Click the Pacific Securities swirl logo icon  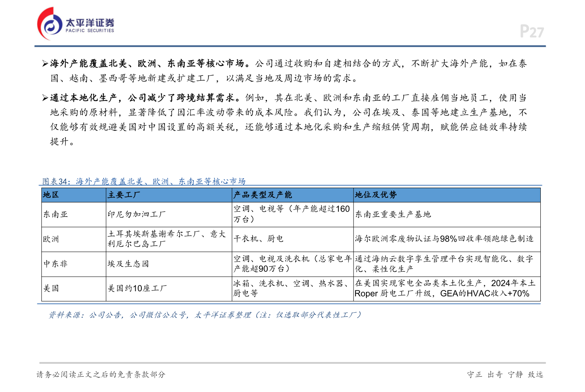(50, 24)
